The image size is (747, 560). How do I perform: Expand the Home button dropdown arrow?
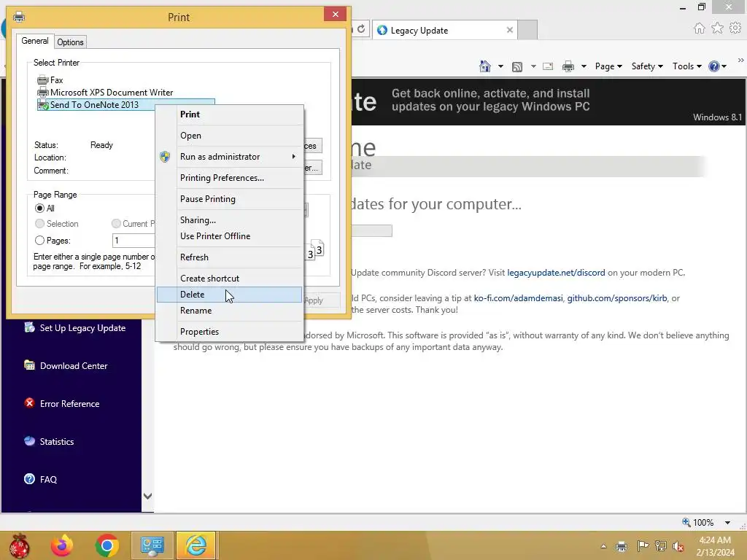500,66
